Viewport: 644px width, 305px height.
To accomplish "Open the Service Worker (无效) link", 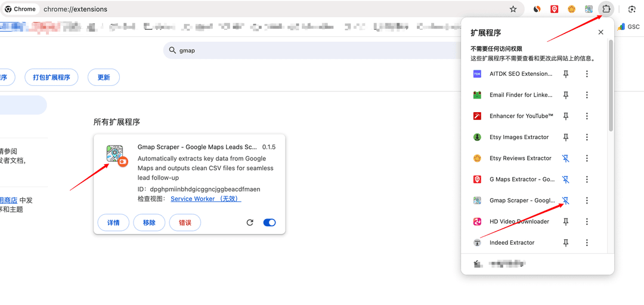I will click(x=206, y=199).
